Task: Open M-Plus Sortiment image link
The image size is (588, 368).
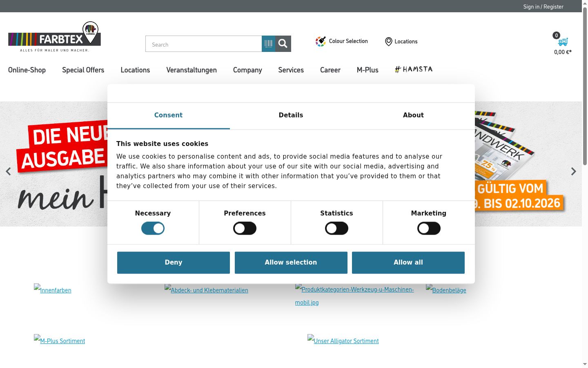Action: click(x=60, y=340)
